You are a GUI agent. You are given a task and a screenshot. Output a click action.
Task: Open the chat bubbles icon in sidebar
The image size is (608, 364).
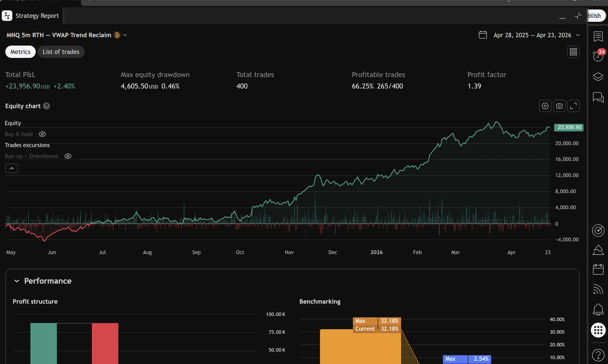[598, 97]
